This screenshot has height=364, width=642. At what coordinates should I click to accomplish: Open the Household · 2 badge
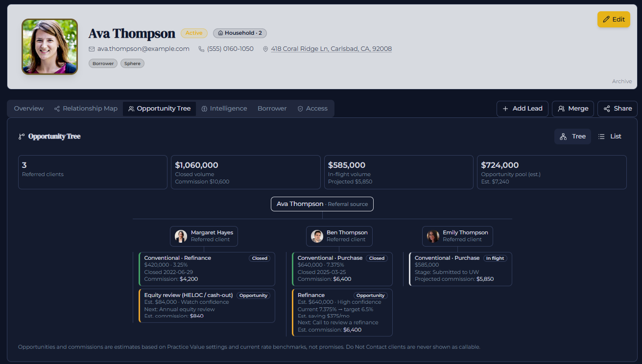click(240, 33)
